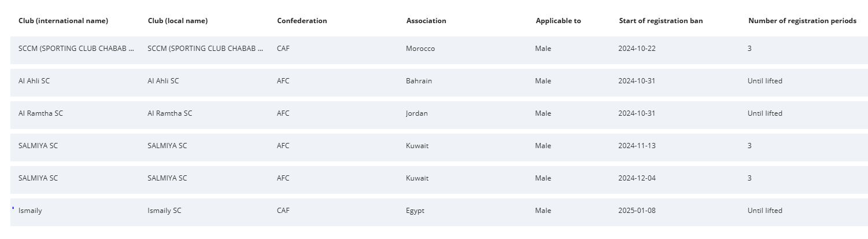The width and height of the screenshot is (868, 239).
Task: Open truncated SCCM international name cell
Action: pyautogui.click(x=76, y=49)
